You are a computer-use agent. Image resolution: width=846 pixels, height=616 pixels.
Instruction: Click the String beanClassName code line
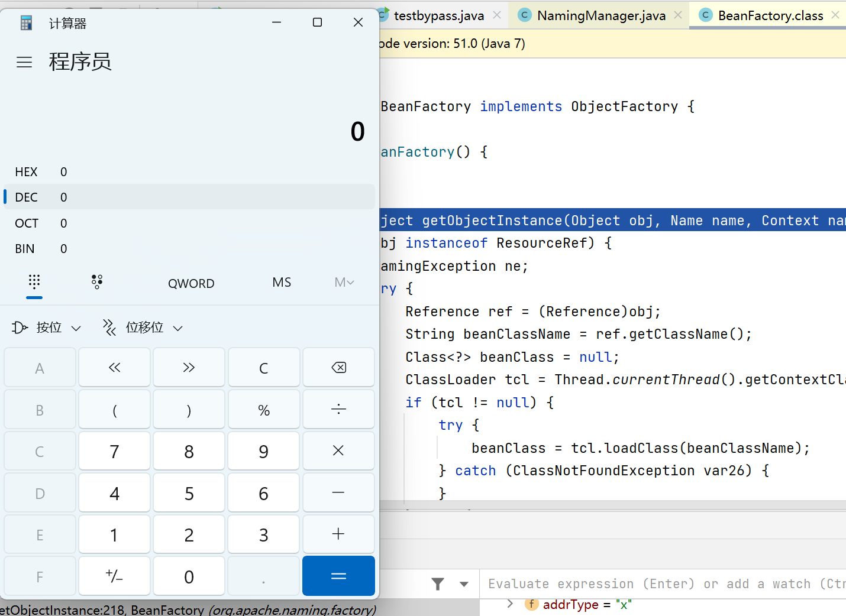click(578, 334)
